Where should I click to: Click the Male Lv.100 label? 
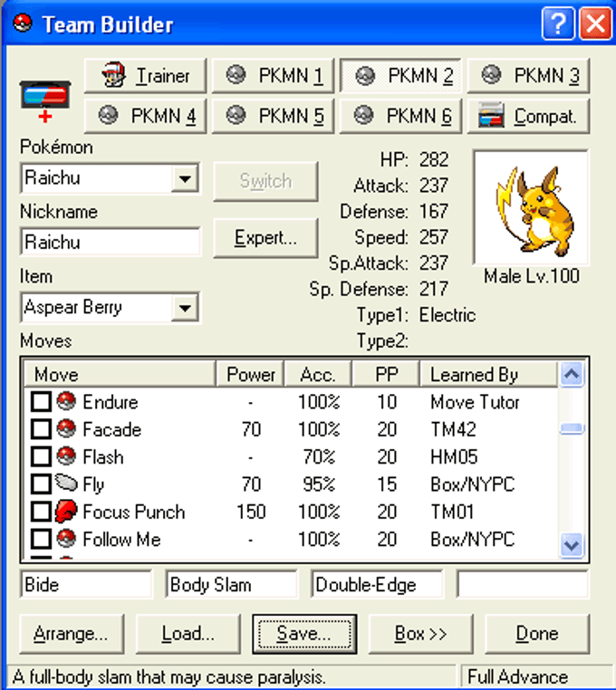coord(532,276)
